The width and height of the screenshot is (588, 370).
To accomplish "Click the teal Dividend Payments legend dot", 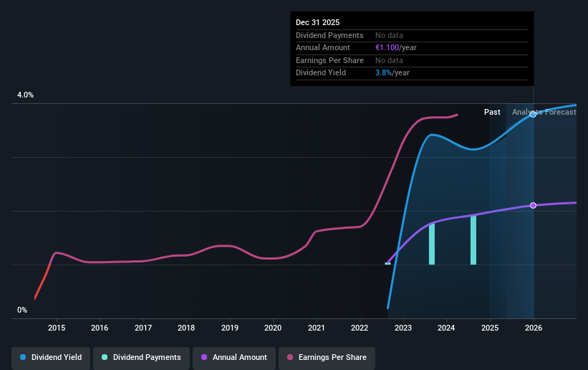I will click(105, 357).
